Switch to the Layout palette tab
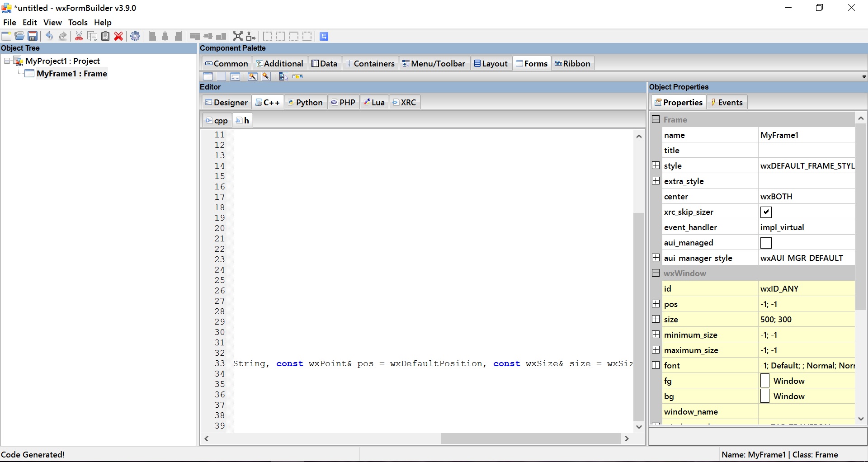Image resolution: width=868 pixels, height=462 pixels. (x=491, y=63)
